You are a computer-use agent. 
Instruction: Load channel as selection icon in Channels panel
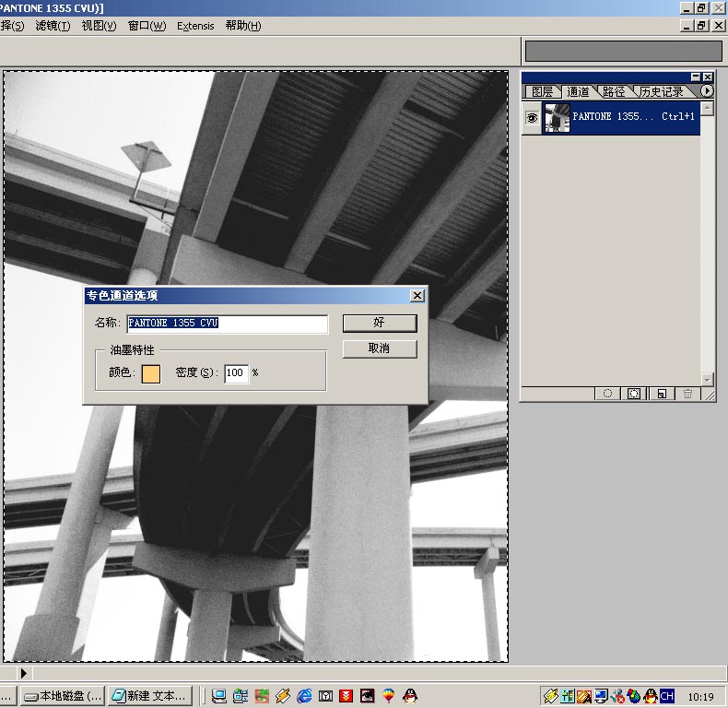607,394
